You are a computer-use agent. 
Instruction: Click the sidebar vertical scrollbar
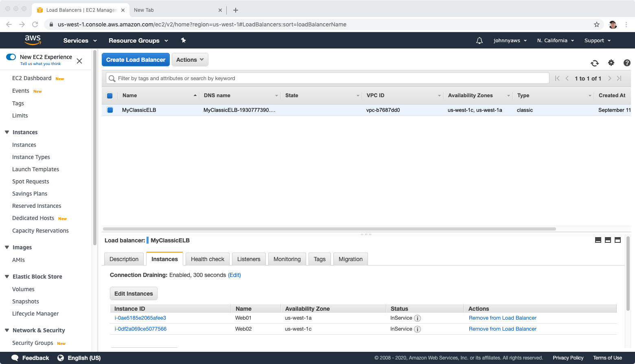[95, 148]
